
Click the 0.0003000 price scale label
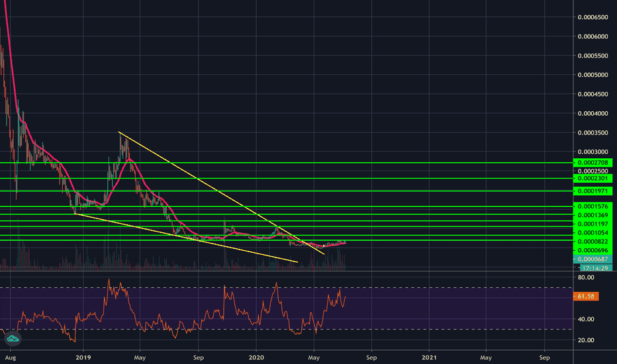click(593, 152)
